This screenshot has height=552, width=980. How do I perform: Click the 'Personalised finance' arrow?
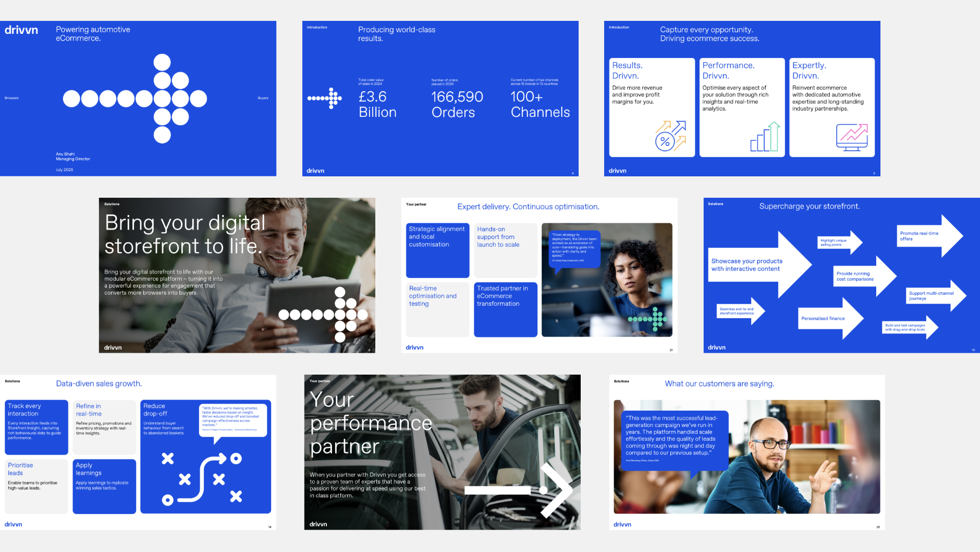pos(831,318)
